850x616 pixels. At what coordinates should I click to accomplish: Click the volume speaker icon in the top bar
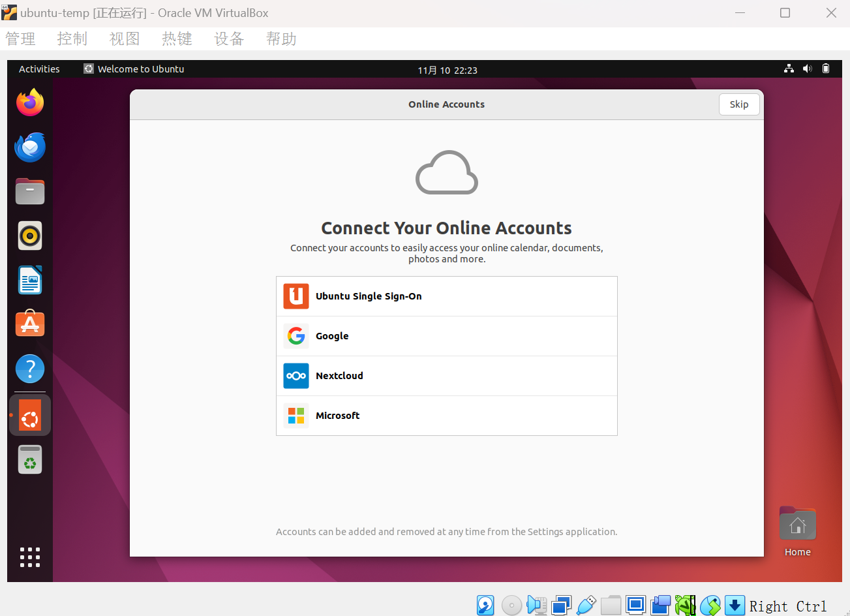808,69
